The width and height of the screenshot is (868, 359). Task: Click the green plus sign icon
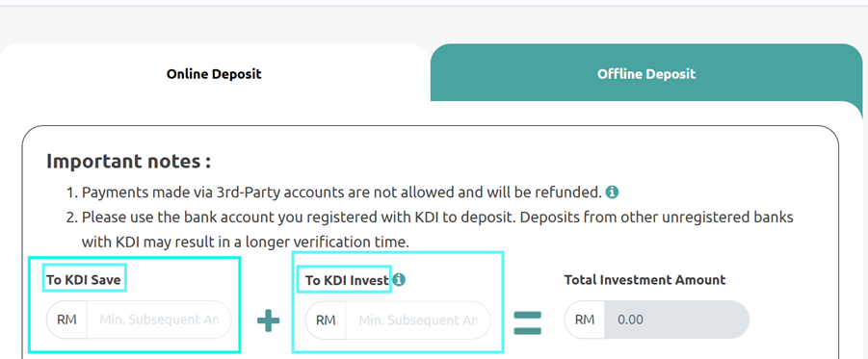(269, 321)
